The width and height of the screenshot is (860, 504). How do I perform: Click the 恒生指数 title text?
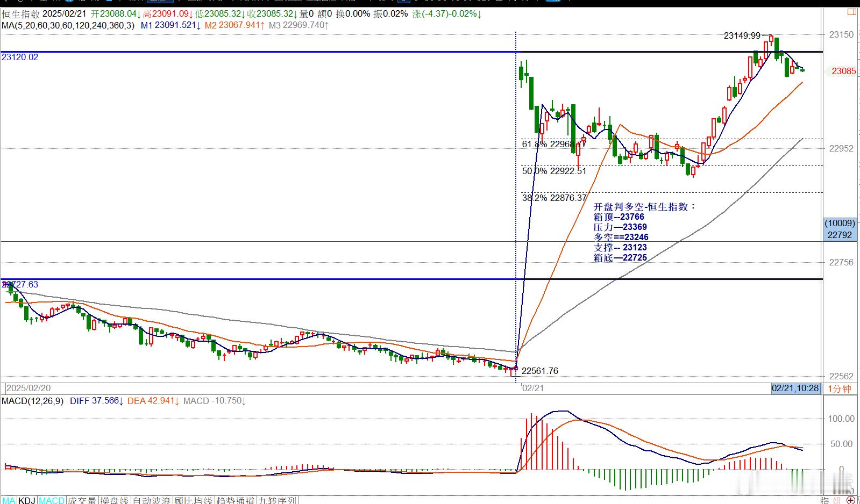coord(20,14)
